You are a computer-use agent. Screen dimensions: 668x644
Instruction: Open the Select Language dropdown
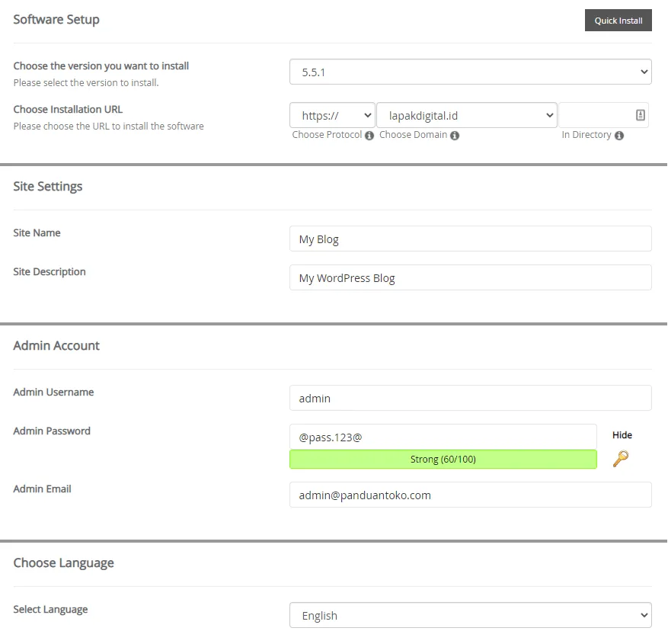470,614
